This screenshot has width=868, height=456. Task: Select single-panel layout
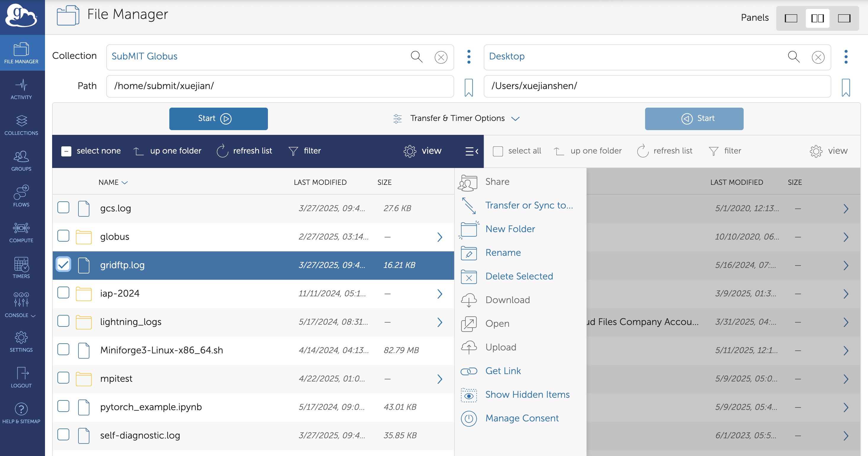pos(791,18)
